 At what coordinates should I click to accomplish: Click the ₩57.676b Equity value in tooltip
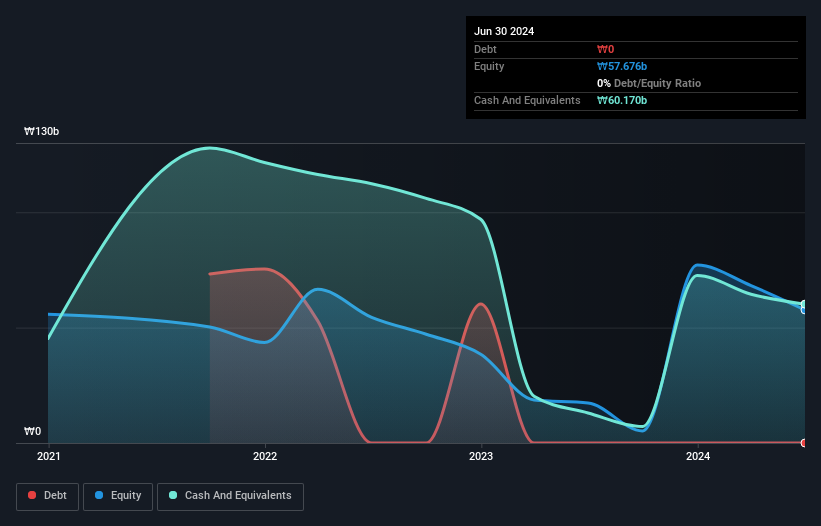click(622, 66)
